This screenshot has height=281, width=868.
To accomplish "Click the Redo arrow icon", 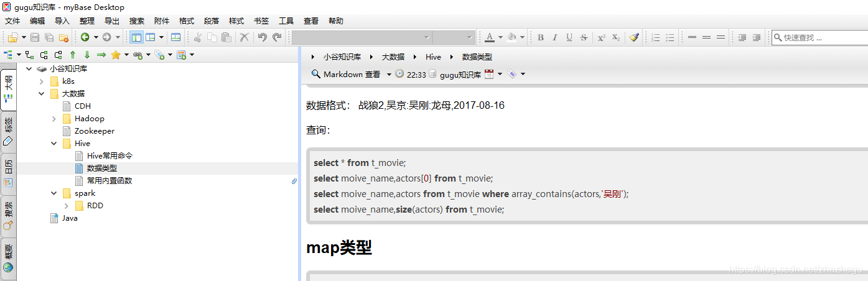I will point(278,37).
